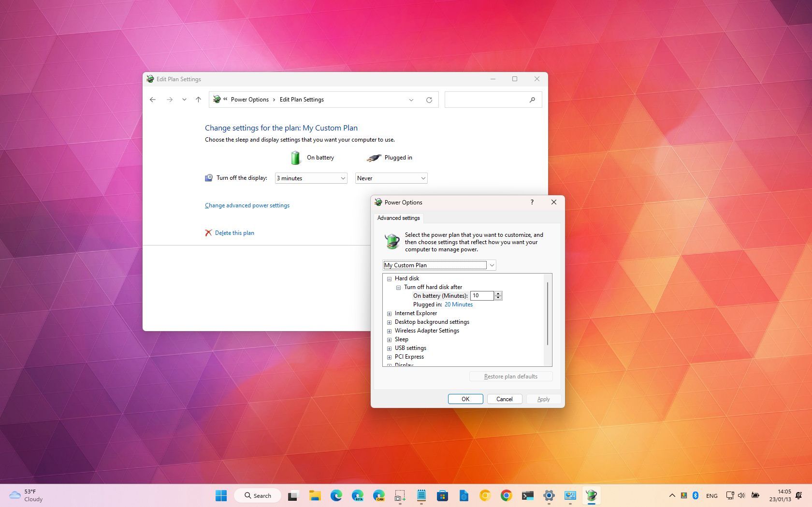812x507 pixels.
Task: Open help via the question mark icon
Action: click(532, 203)
